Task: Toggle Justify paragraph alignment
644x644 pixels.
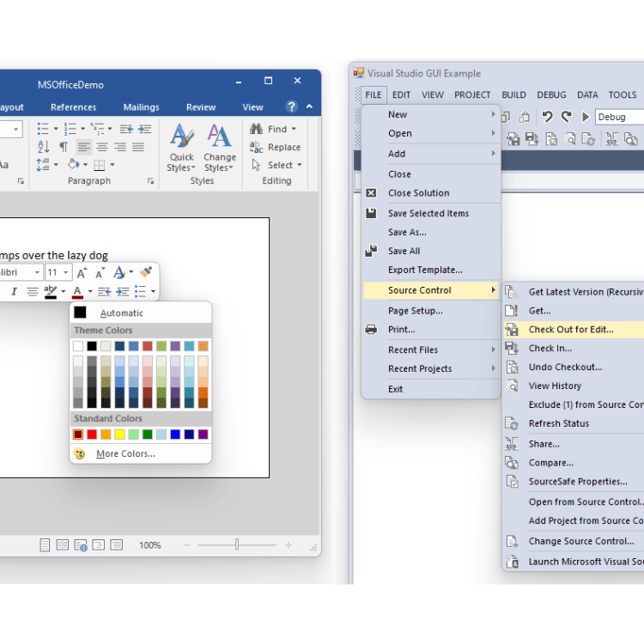Action: tap(137, 148)
